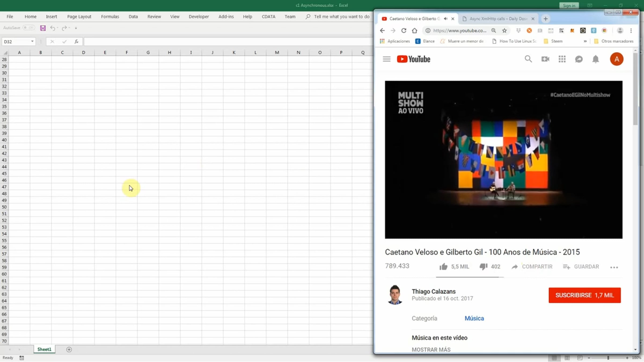Go back in the browser
This screenshot has height=362, width=644.
tap(382, 31)
